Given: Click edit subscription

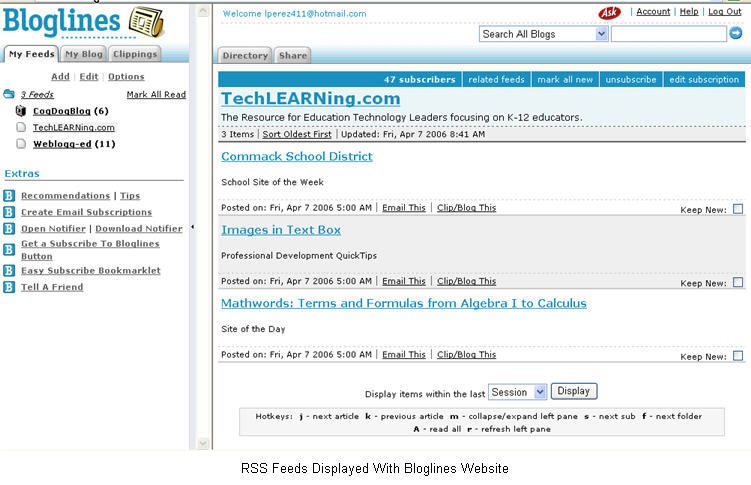Looking at the screenshot, I should click(704, 79).
